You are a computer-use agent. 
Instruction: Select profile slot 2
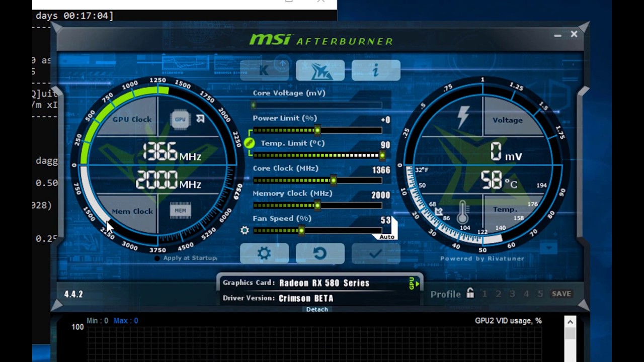coord(499,294)
